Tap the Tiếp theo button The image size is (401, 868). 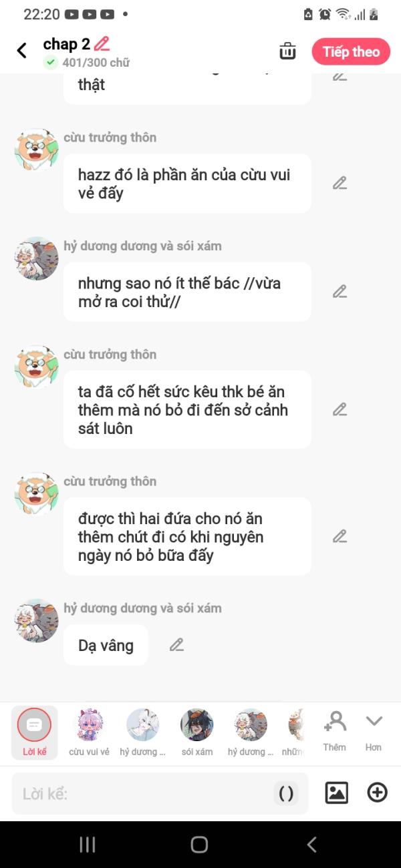[351, 51]
